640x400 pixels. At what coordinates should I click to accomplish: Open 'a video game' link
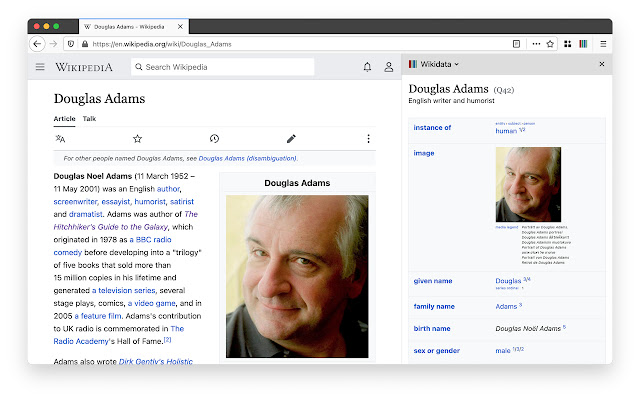151,303
